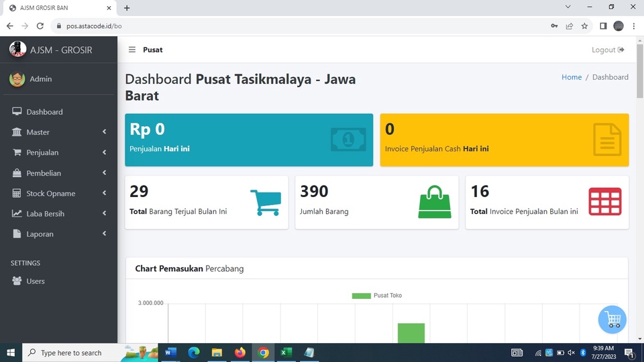Go back in browser history

[x=10, y=26]
